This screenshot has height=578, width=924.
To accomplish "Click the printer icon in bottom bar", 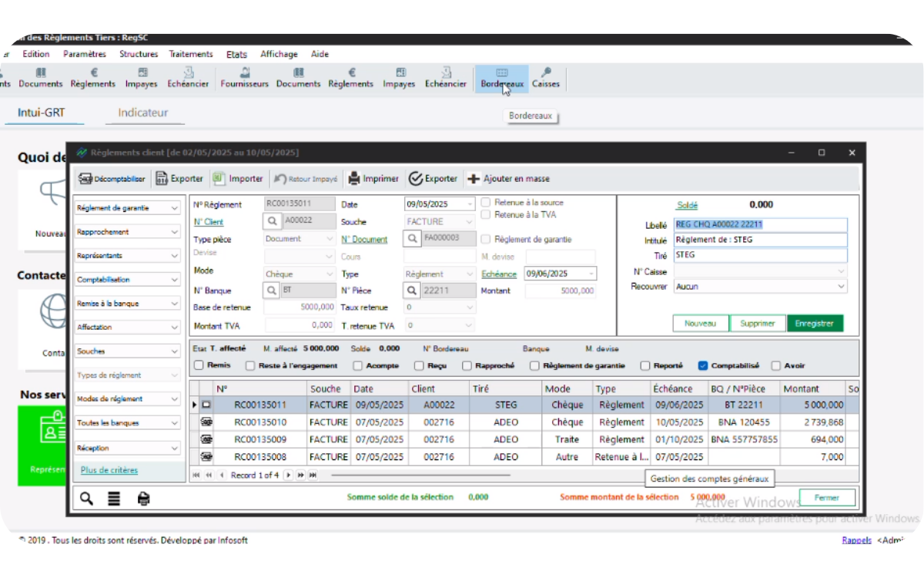I will pos(143,498).
